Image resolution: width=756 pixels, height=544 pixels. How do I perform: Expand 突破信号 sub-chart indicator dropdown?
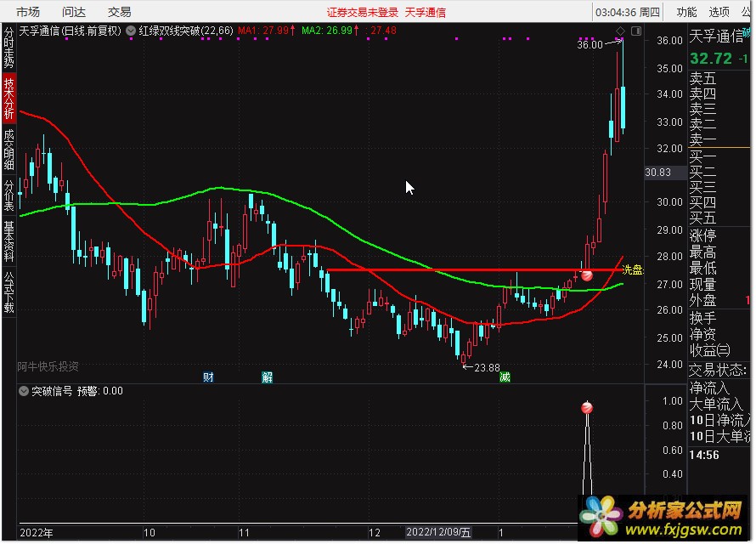point(24,391)
